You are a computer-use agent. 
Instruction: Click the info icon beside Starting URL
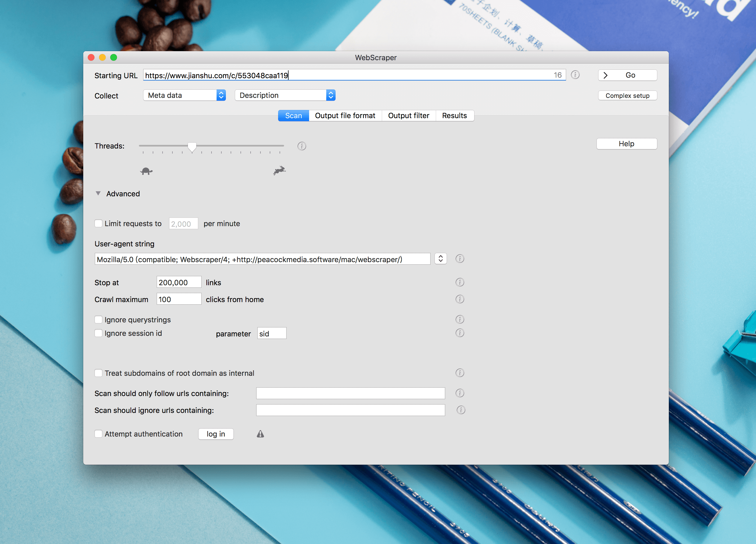point(575,75)
